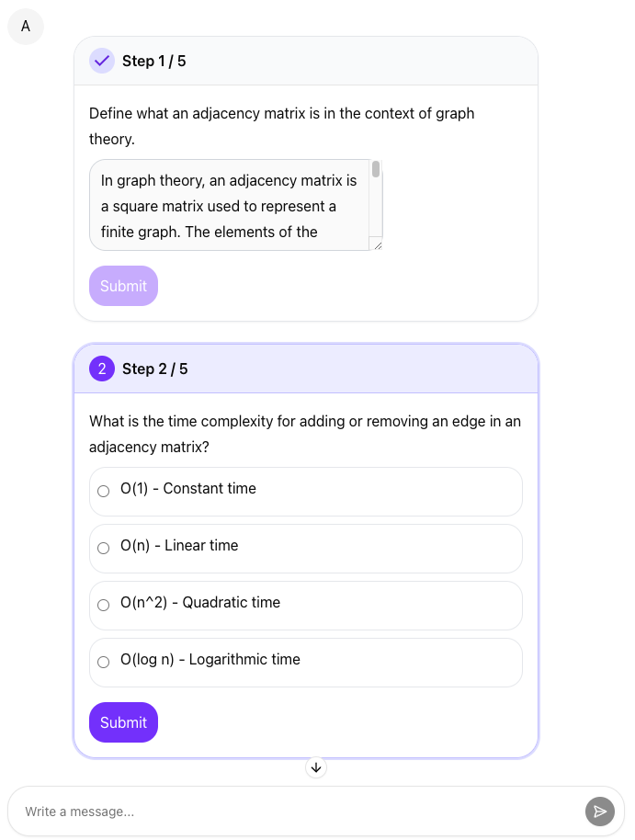
Task: Select the O(log n) Logarithmic time radio button
Action: pyautogui.click(x=104, y=662)
